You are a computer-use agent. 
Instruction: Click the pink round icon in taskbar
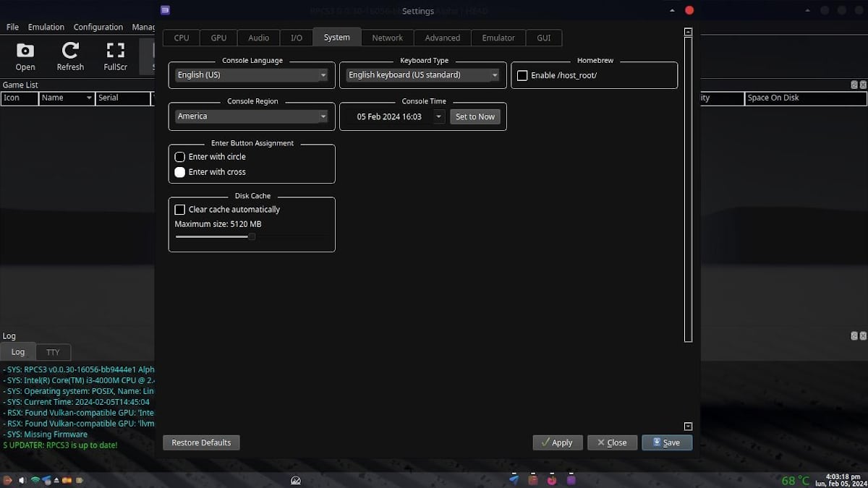point(552,479)
